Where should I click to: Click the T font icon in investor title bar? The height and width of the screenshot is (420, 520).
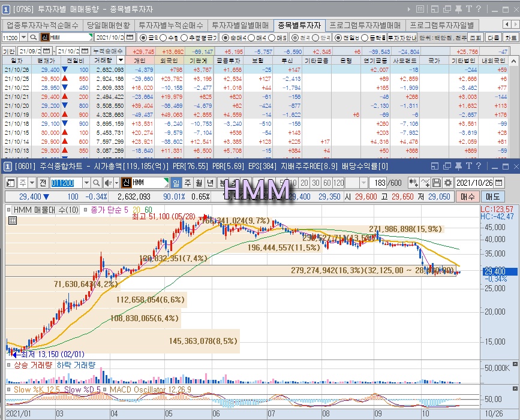(x=468, y=9)
